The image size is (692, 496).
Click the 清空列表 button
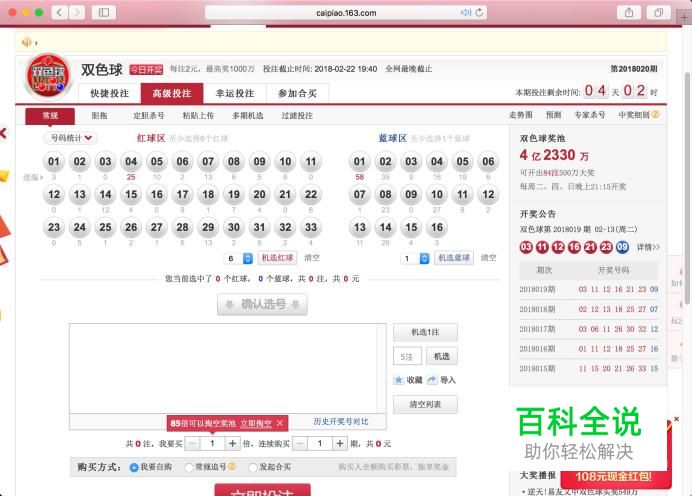point(425,404)
